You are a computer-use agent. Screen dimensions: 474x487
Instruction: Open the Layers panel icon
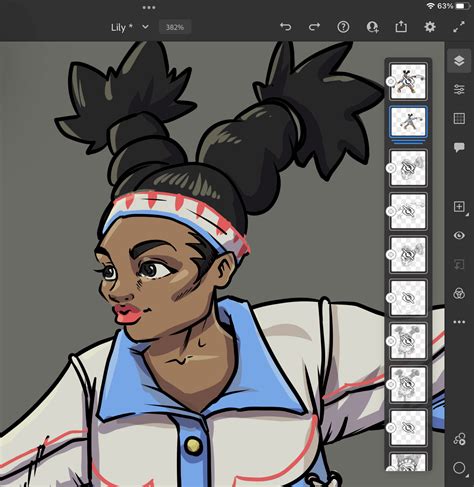tap(459, 61)
